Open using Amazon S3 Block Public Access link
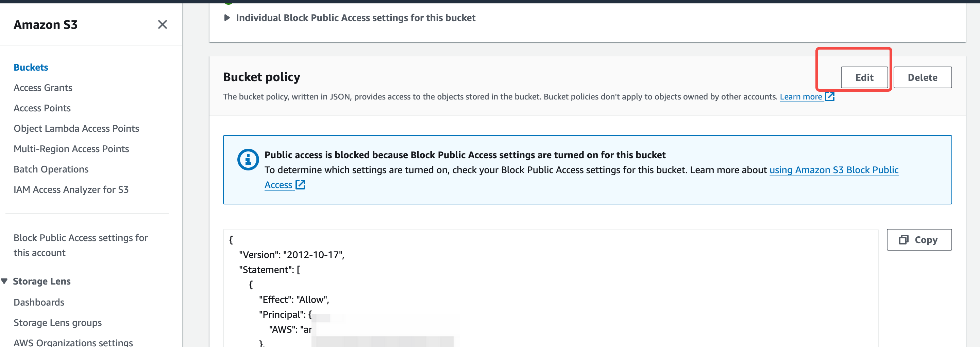The height and width of the screenshot is (347, 980). pos(834,170)
